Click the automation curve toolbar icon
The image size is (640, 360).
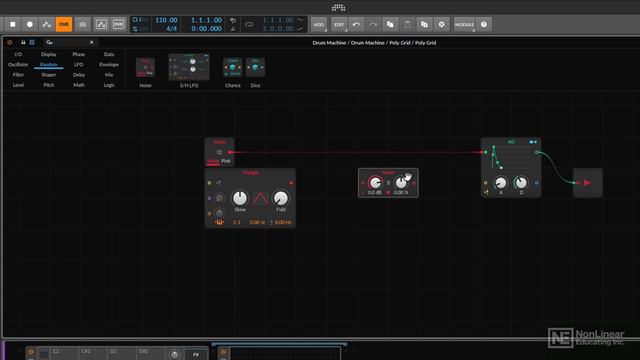101,24
